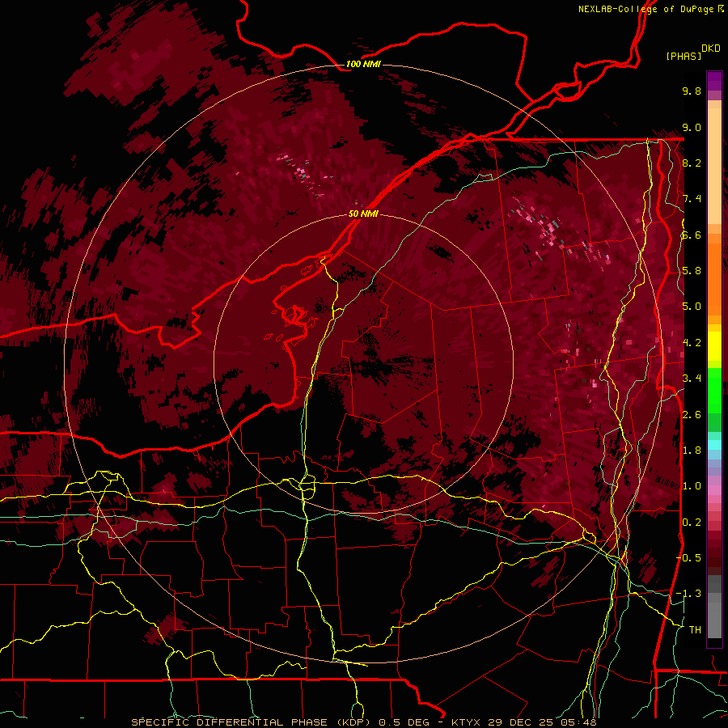Screen dimensions: 728x728
Task: Click the 7.4 value on the color scale
Action: [692, 199]
